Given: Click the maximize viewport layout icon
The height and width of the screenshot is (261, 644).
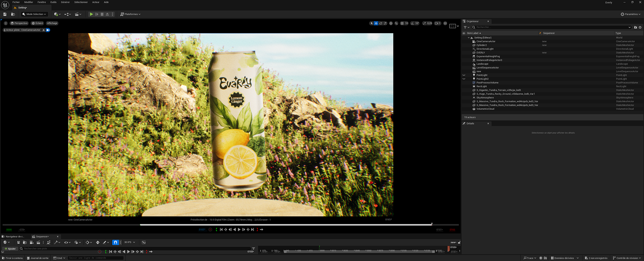Looking at the screenshot, I should click(445, 23).
